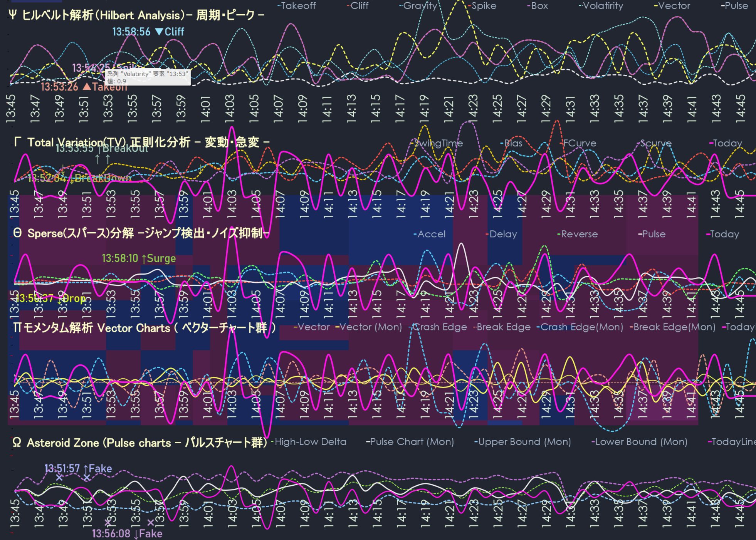756x540 pixels.
Task: Toggle the SwingTime legend entry
Action: pos(438,143)
